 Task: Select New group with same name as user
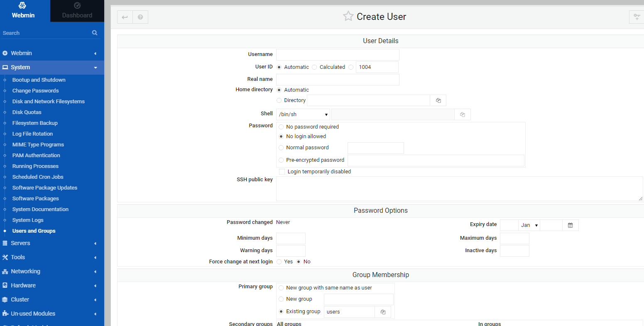281,288
